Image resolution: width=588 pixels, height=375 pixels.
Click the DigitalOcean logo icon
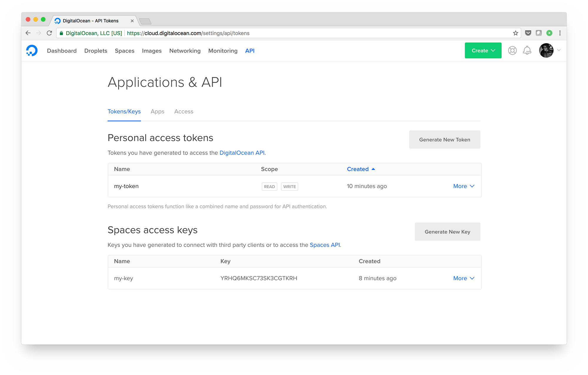[32, 50]
